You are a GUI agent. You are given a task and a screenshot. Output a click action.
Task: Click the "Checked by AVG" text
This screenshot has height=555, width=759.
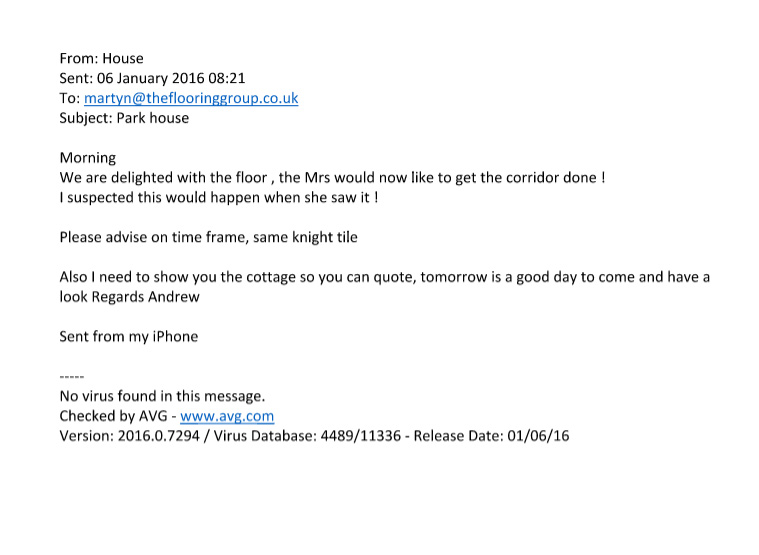point(115,416)
